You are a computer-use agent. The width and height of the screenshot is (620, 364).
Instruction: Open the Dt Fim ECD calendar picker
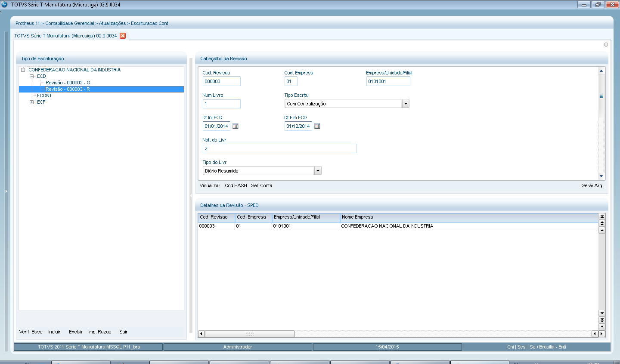pos(317,126)
